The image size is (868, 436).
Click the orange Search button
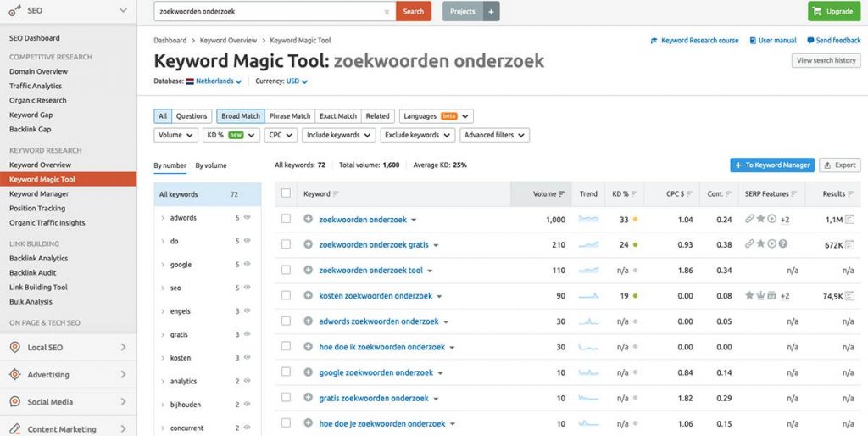tap(414, 11)
